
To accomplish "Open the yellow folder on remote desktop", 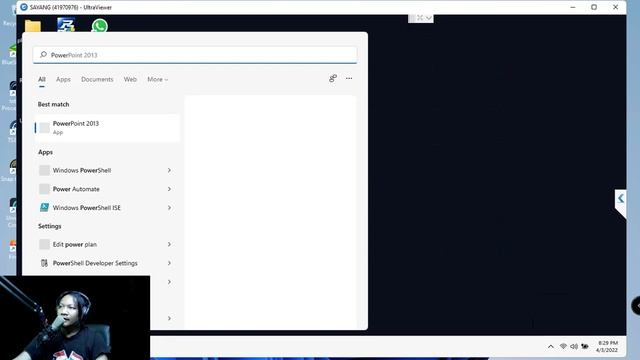I will click(x=33, y=26).
